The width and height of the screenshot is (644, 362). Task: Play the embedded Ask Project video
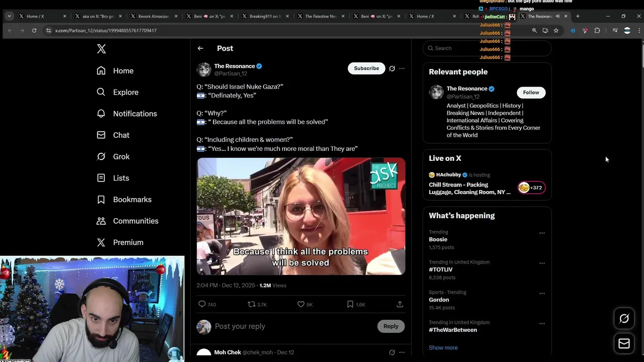[301, 216]
